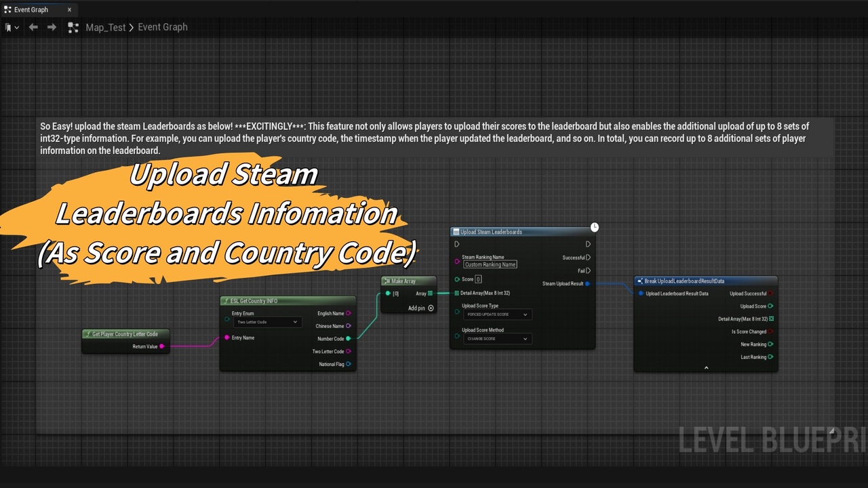Click the [0] input pin on Make Array
Image resolution: width=868 pixels, height=488 pixels.
[x=388, y=293]
